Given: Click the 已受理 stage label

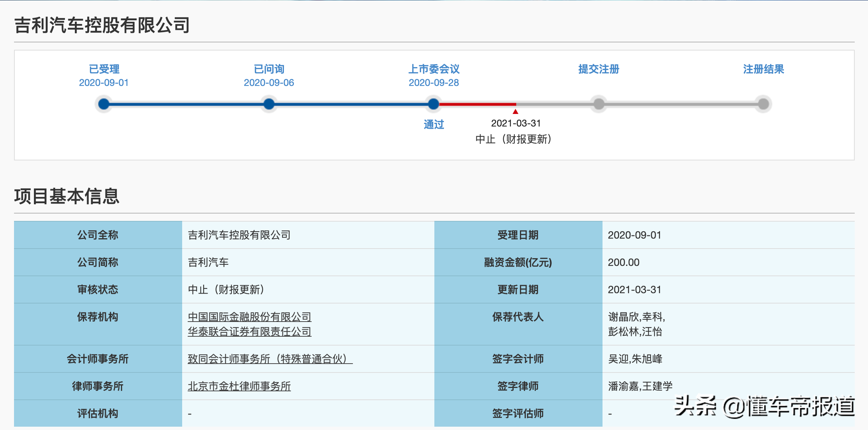Looking at the screenshot, I should (104, 69).
